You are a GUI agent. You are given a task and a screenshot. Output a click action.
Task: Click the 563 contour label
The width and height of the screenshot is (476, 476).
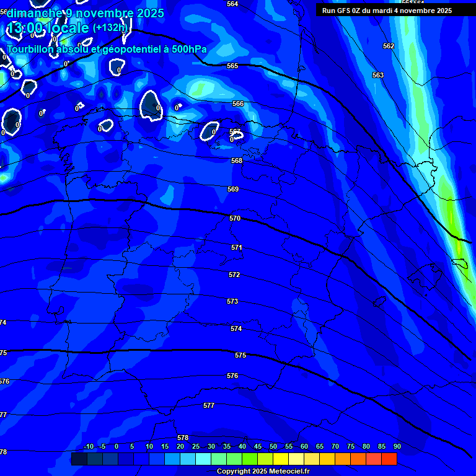pyautogui.click(x=378, y=75)
